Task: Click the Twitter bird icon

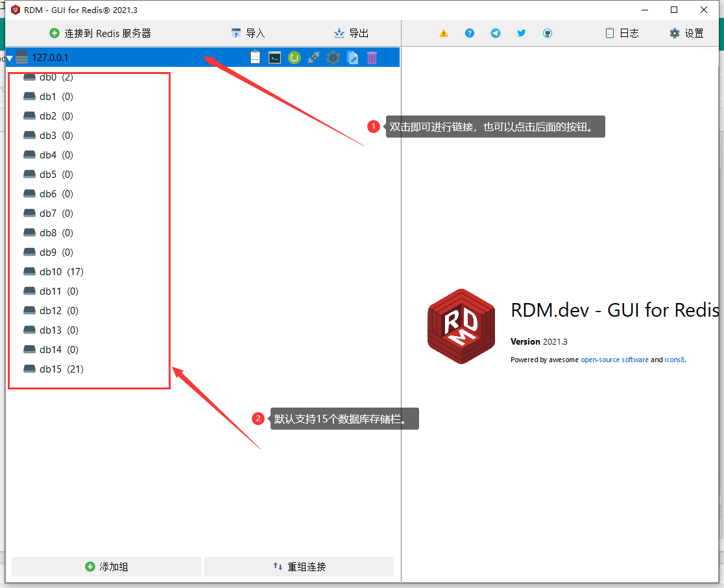Action: (522, 33)
